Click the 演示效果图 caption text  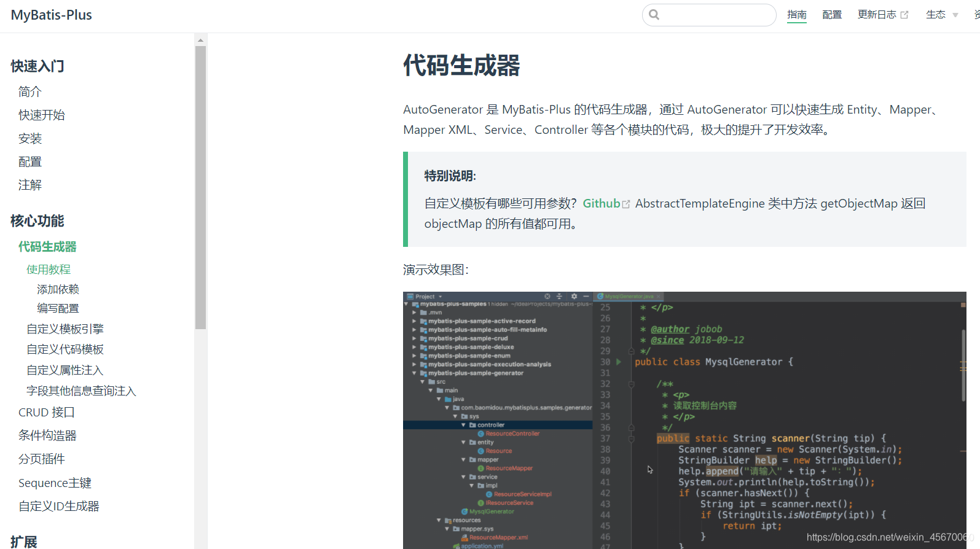[x=436, y=270]
